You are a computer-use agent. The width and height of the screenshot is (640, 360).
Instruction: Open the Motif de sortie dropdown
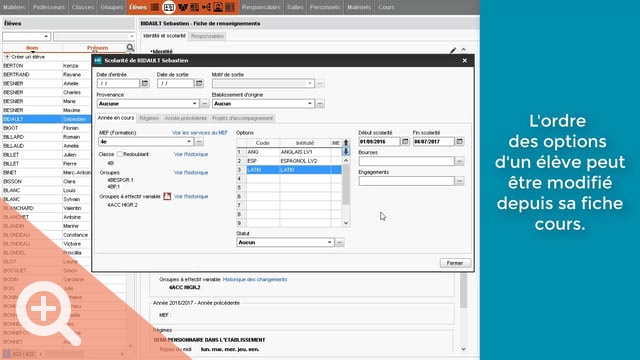point(310,84)
